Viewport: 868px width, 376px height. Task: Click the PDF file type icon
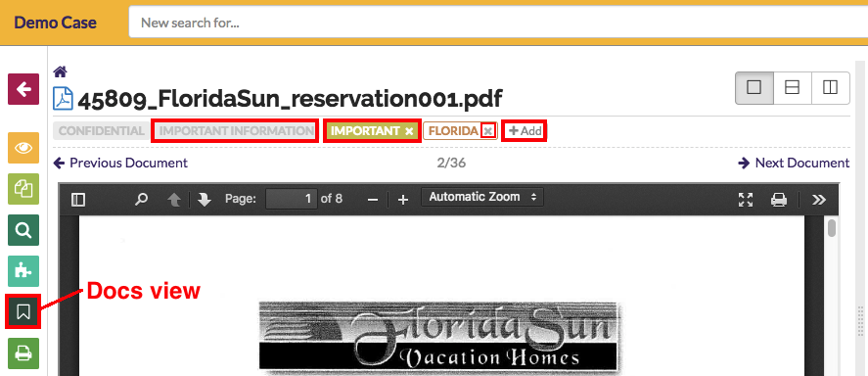tap(63, 99)
